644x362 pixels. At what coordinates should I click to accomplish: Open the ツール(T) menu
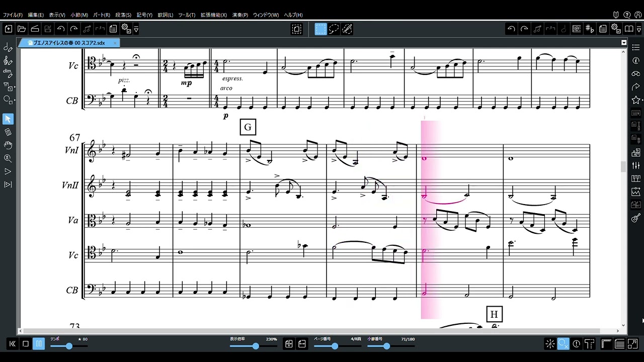click(x=187, y=15)
